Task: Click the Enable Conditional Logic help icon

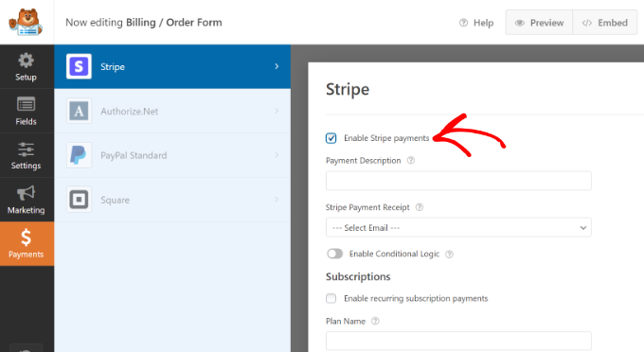Action: 449,255
